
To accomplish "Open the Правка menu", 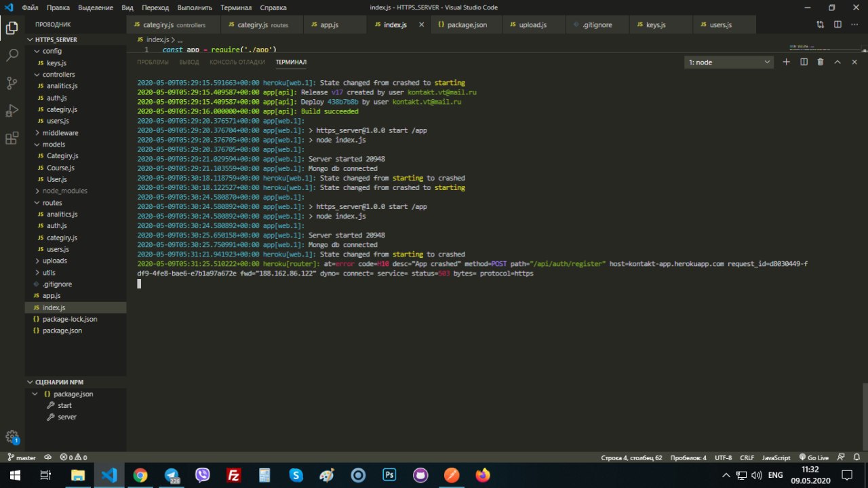I will pyautogui.click(x=58, y=7).
